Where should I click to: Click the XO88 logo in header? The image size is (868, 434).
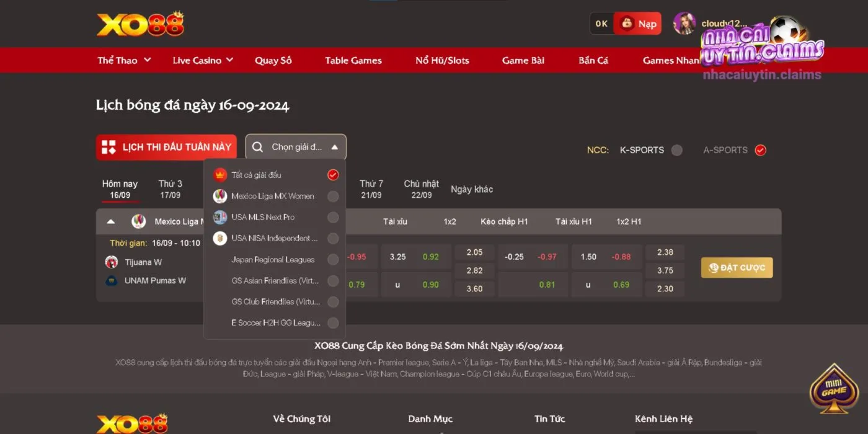[x=140, y=24]
